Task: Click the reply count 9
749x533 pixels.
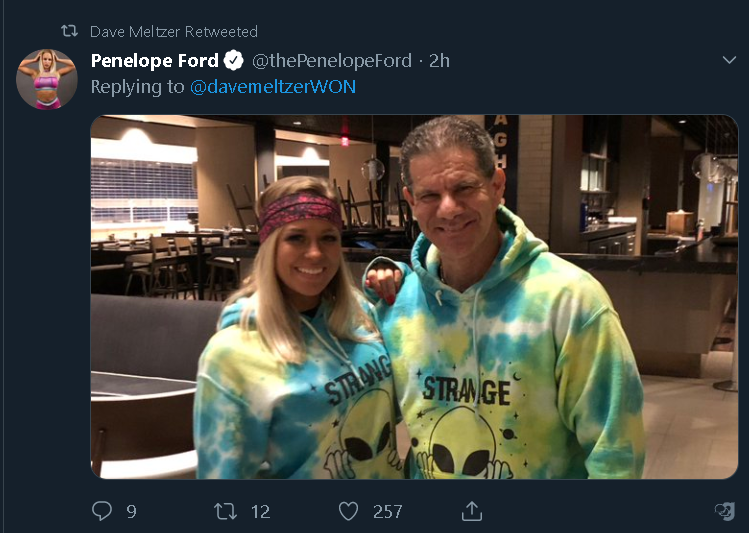Action: 131,511
